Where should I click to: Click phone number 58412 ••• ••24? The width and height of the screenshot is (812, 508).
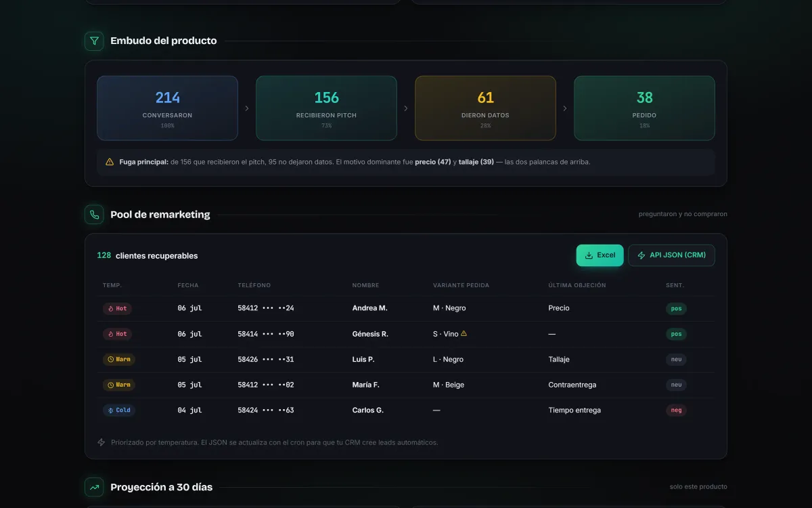coord(266,308)
